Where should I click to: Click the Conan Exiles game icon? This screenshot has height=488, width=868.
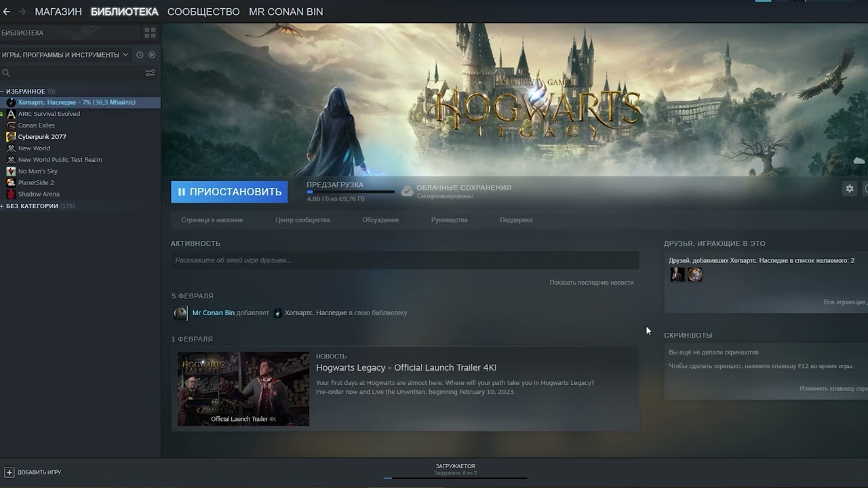pos(11,125)
